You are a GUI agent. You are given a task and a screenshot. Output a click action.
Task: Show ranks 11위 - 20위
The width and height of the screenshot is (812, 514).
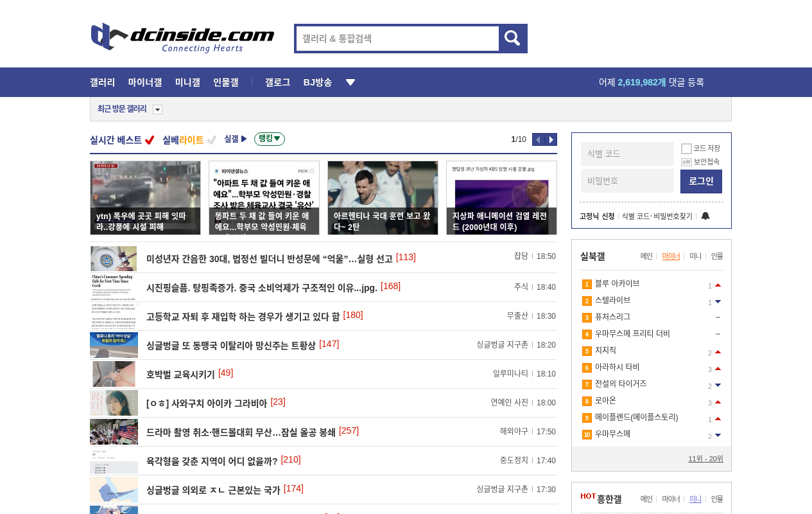pyautogui.click(x=705, y=458)
